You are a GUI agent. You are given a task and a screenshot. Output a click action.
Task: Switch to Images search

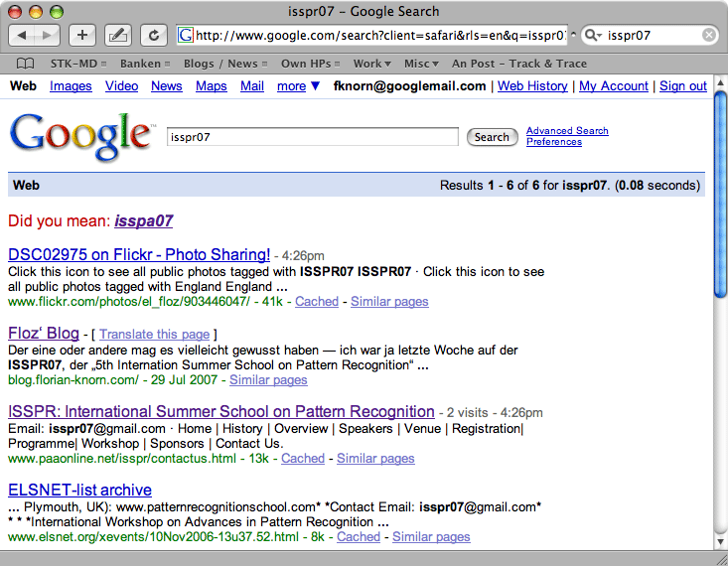point(71,86)
